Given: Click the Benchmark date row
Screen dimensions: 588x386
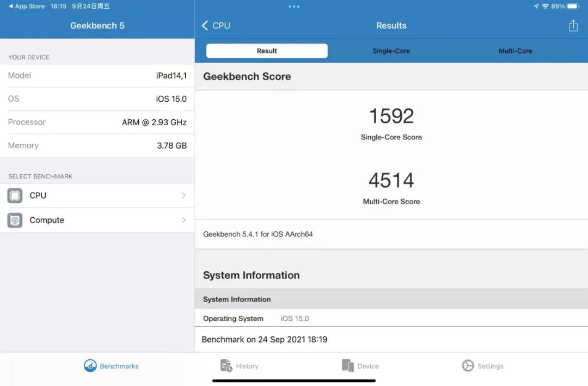Looking at the screenshot, I should click(391, 339).
